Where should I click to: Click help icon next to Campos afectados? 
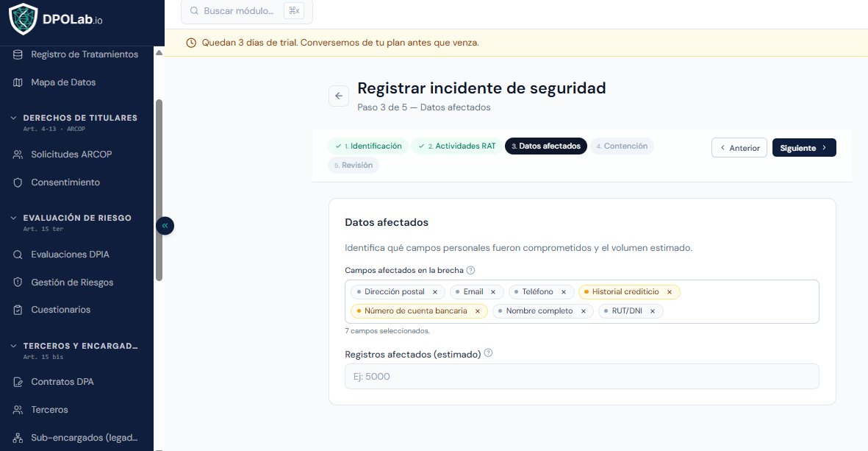[470, 270]
